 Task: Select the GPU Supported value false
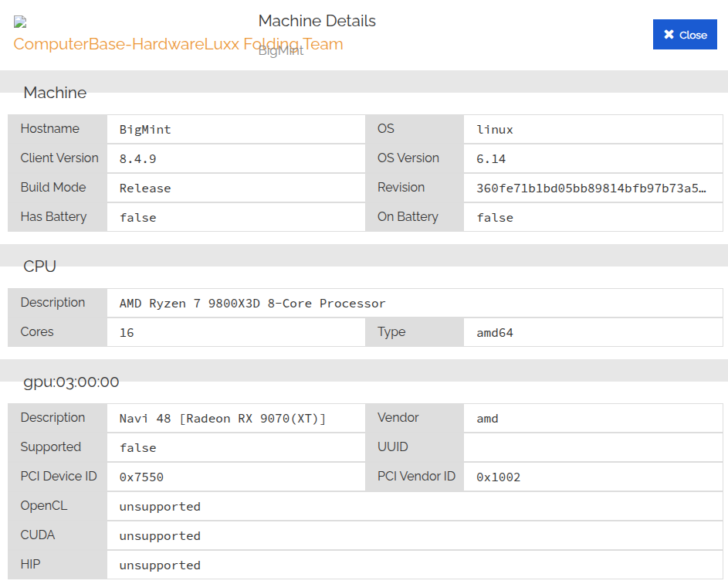[x=137, y=448]
